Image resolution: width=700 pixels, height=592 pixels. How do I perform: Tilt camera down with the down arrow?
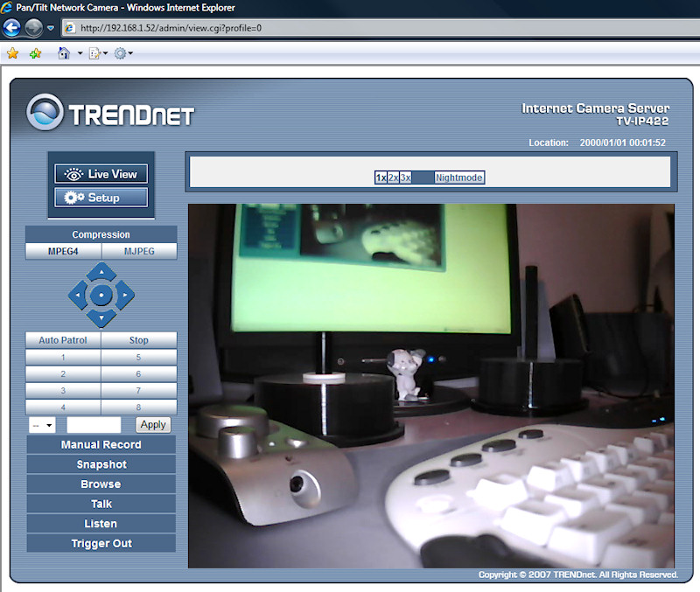point(101,318)
